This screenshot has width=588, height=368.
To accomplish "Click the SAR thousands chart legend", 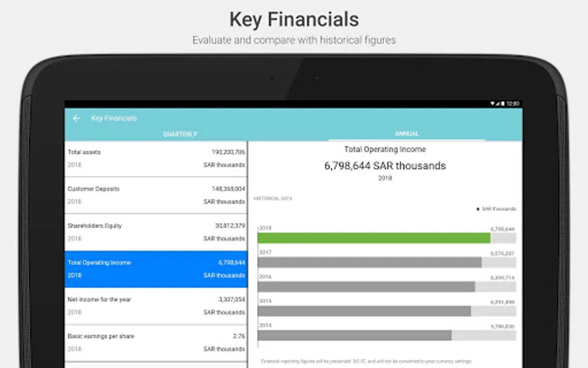I will (x=496, y=209).
